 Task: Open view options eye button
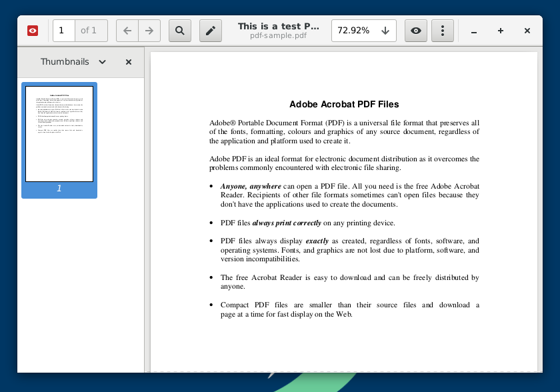point(416,31)
